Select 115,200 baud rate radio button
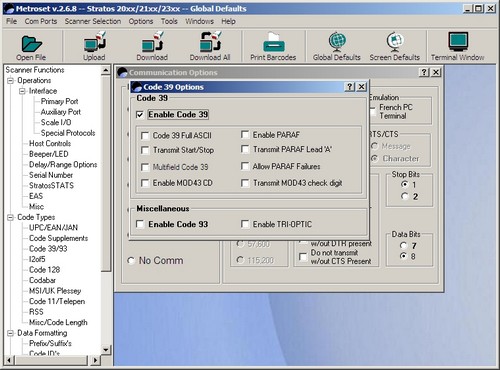The width and height of the screenshot is (500, 370). pyautogui.click(x=240, y=260)
